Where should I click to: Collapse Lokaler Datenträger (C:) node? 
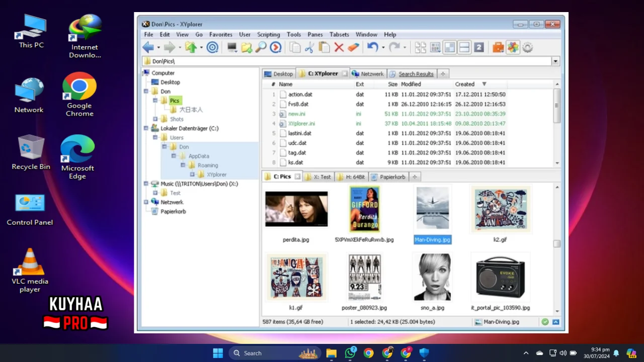146,128
